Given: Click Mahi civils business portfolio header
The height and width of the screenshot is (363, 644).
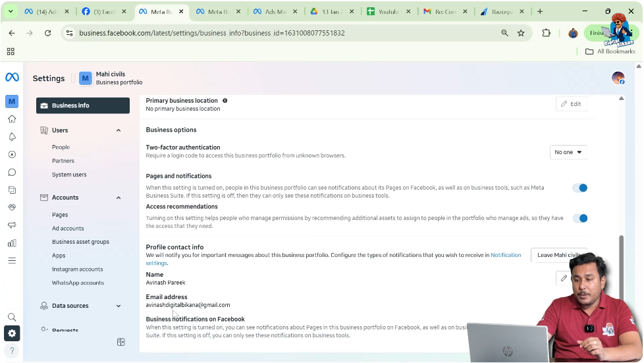Looking at the screenshot, I should point(111,78).
